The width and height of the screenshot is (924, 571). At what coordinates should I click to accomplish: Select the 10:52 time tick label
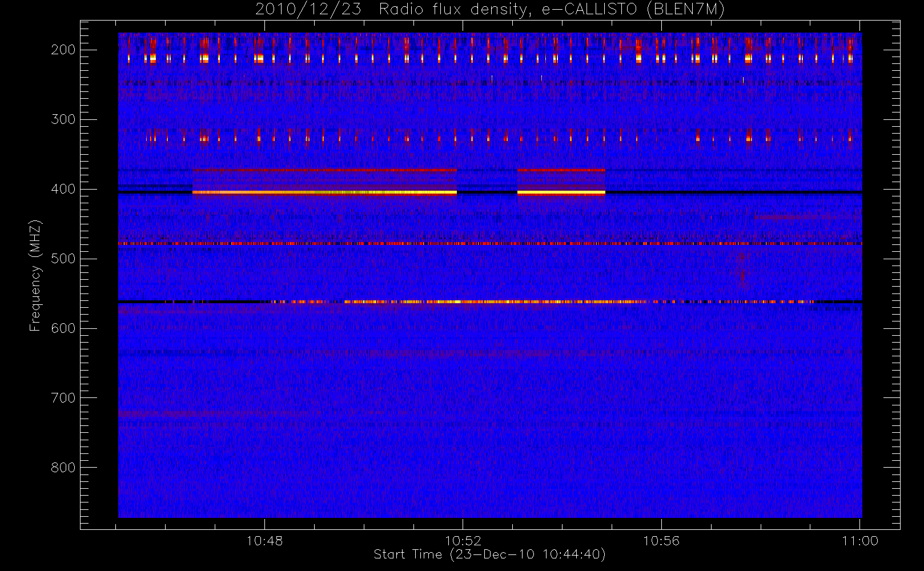[x=463, y=541]
